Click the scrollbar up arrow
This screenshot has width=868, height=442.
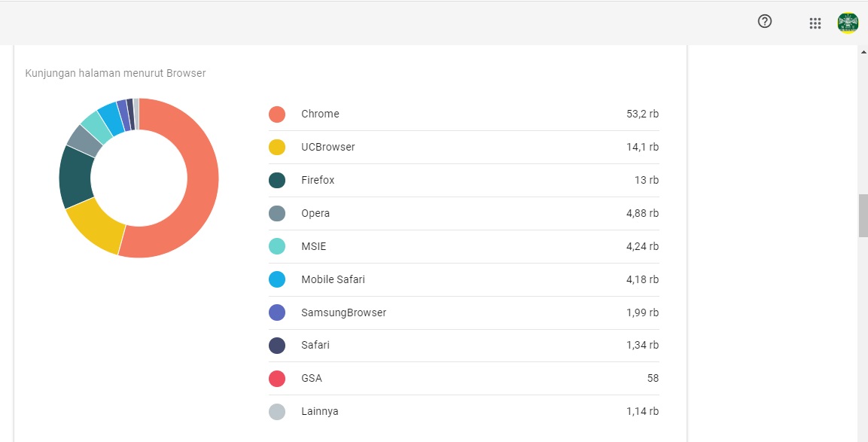click(x=863, y=51)
